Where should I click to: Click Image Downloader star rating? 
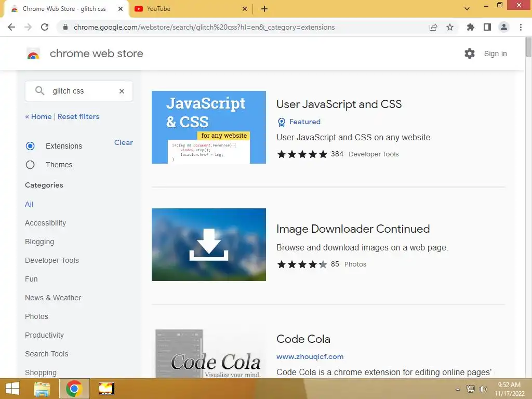pyautogui.click(x=302, y=264)
